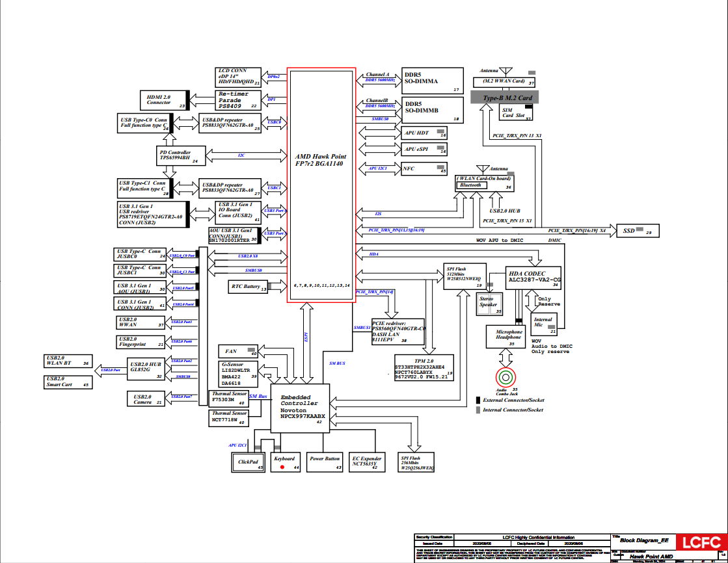Click the PCIE redriver DASH LAN block
728x563 pixels.
pyautogui.click(x=398, y=332)
